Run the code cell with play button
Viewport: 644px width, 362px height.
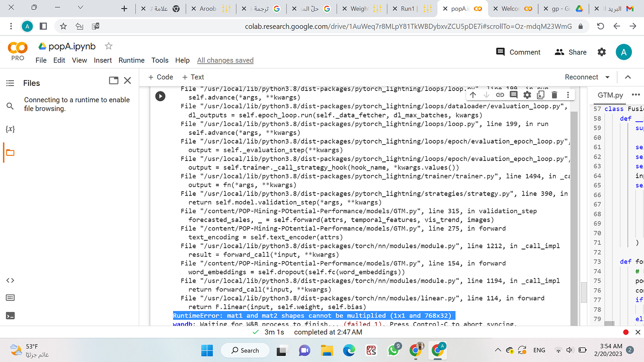point(160,96)
